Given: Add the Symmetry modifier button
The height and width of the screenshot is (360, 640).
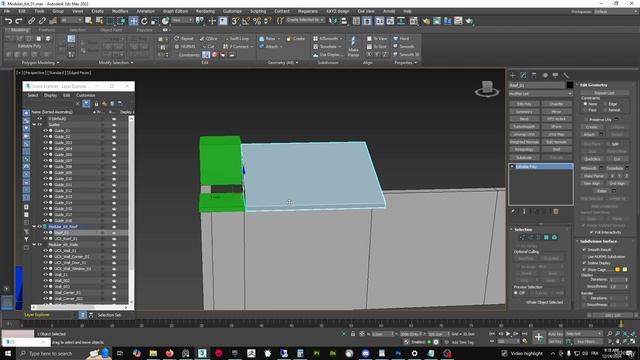Looking at the screenshot, I should [524, 111].
